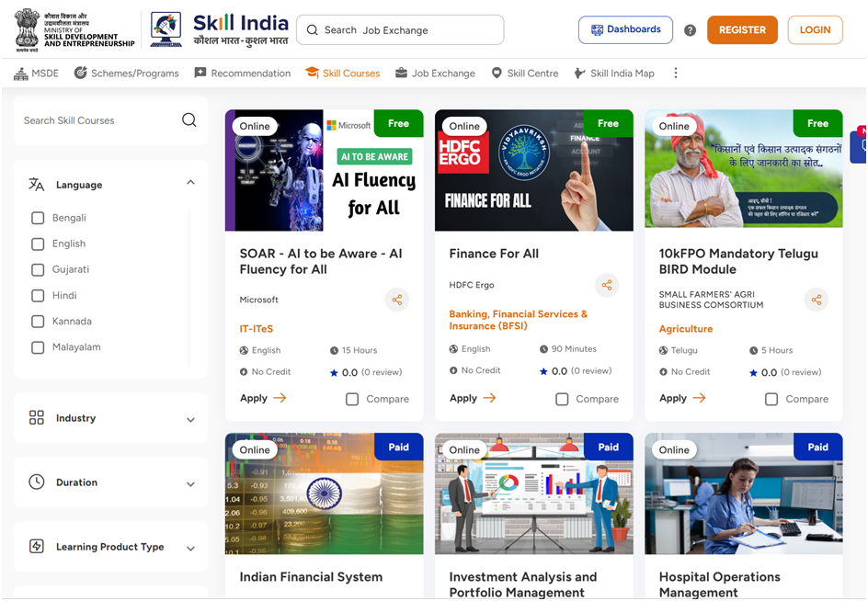868x601 pixels.
Task: Tick the Hindi language checkbox
Action: coord(38,296)
